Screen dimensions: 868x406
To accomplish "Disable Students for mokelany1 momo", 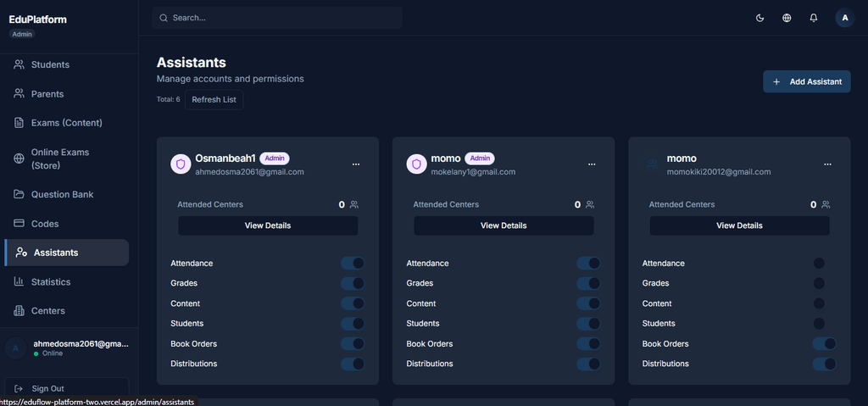I will [x=588, y=324].
